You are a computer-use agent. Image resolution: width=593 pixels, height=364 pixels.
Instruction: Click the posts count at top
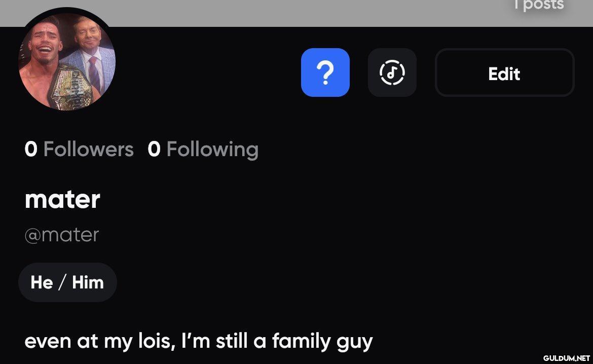coord(538,5)
